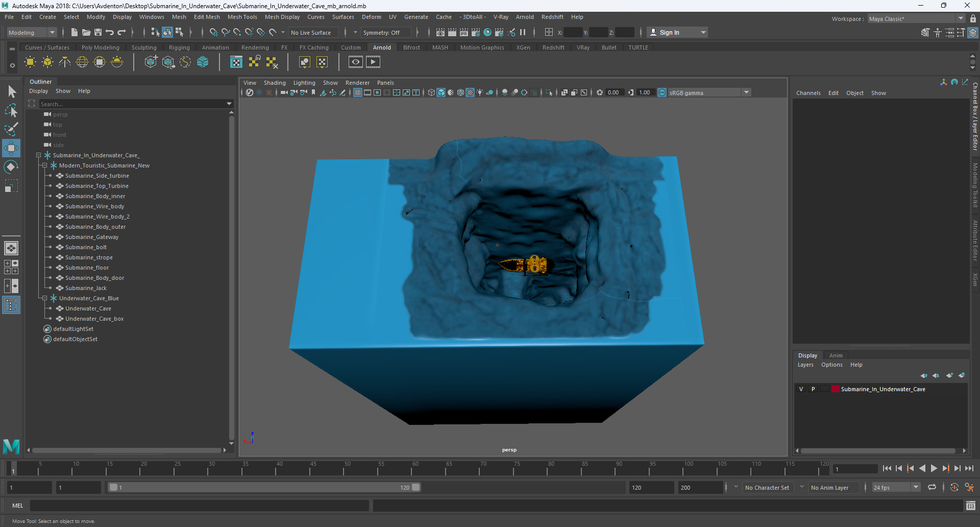Open the Arnold TX Manager icon
Screen dimensions: 980x527
(x=236, y=62)
